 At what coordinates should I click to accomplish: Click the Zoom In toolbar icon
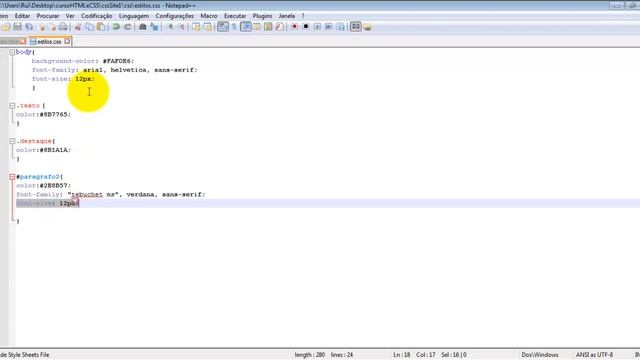pyautogui.click(x=170, y=27)
